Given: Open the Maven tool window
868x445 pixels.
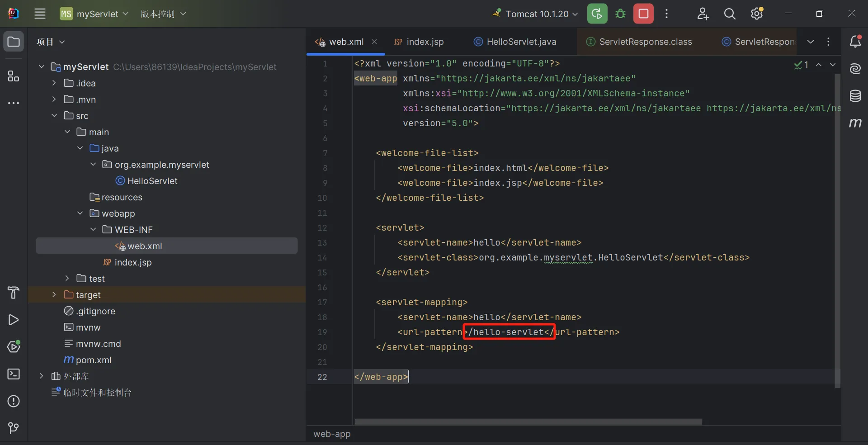Looking at the screenshot, I should (x=855, y=123).
